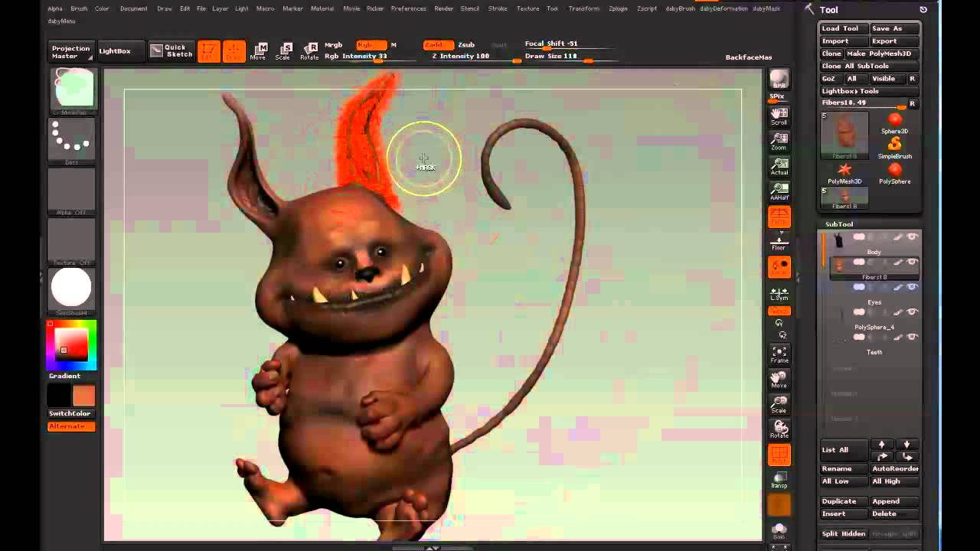Image resolution: width=980 pixels, height=551 pixels.
Task: Open the Stroke menu
Action: tap(498, 8)
